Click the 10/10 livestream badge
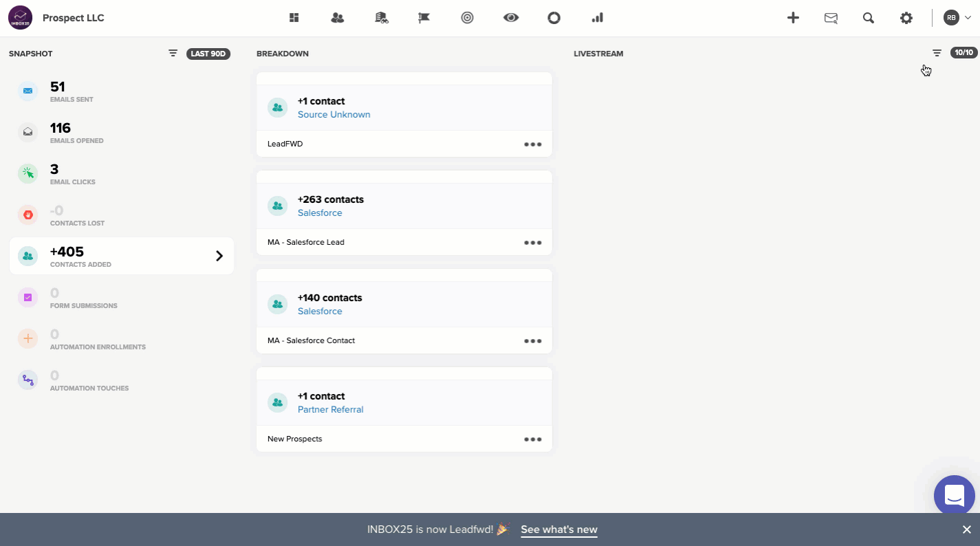 (x=964, y=53)
